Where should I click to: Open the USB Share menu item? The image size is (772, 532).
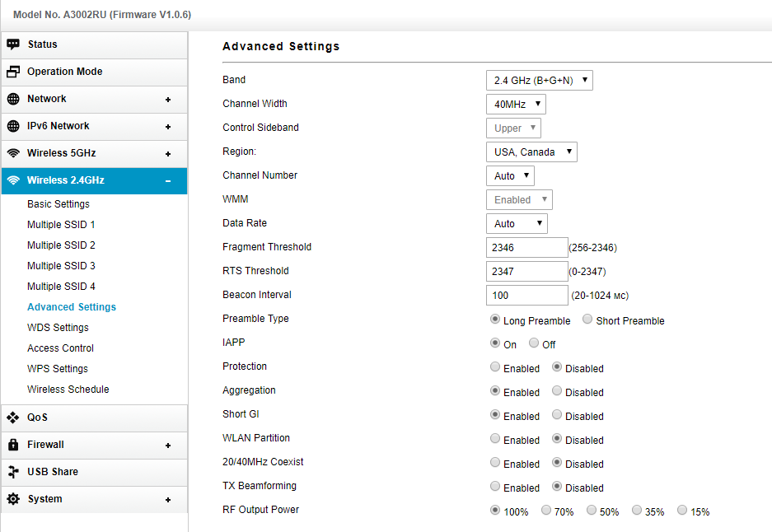click(x=95, y=472)
